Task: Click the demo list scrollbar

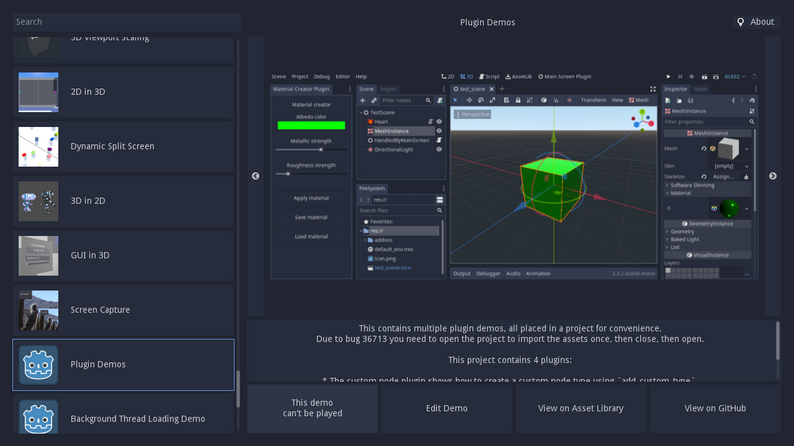Action: 238,389
